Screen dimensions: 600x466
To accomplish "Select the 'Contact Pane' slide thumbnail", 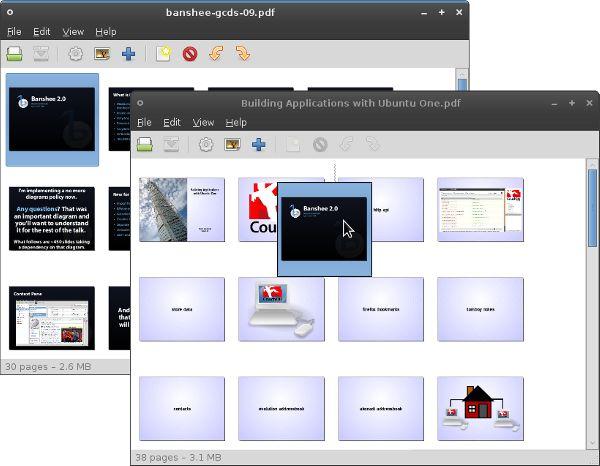I will coord(52,318).
